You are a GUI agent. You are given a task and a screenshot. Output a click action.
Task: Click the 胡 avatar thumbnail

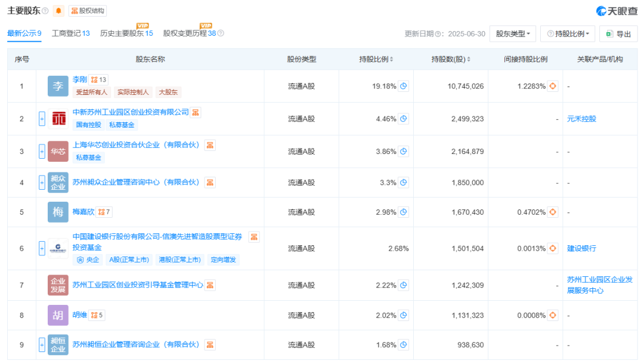[x=58, y=315]
